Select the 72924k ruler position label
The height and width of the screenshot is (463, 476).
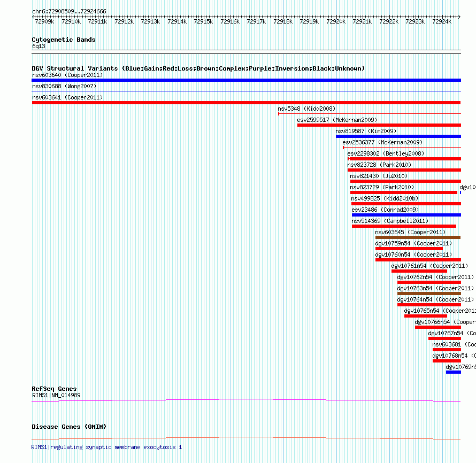[x=442, y=21]
